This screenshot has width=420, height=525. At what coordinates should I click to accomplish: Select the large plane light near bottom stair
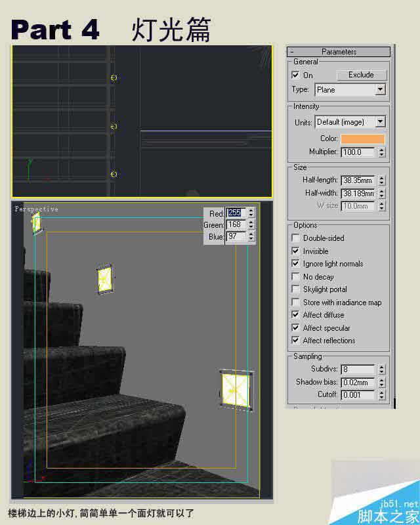coord(236,390)
